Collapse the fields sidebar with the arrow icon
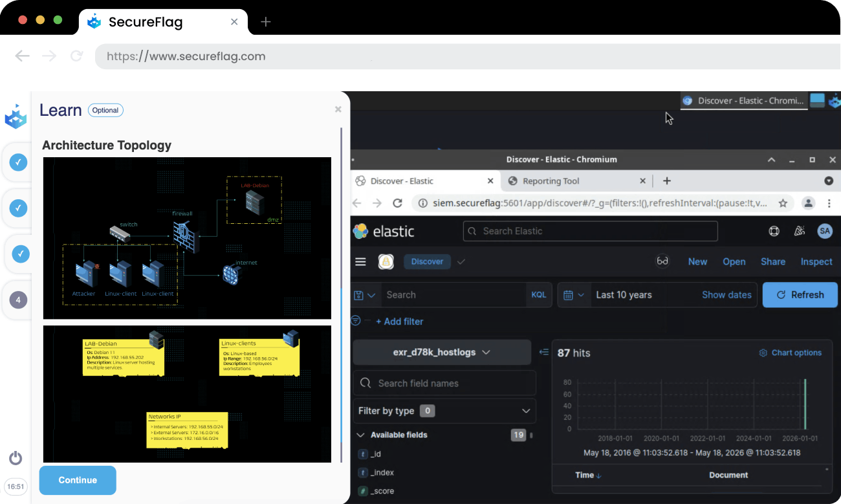The width and height of the screenshot is (841, 504). click(544, 353)
